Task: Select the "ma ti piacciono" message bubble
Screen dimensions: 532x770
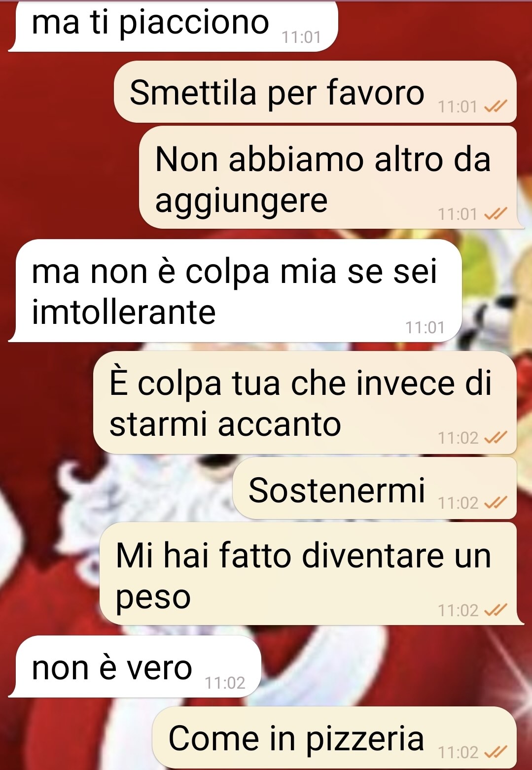Action: click(173, 26)
